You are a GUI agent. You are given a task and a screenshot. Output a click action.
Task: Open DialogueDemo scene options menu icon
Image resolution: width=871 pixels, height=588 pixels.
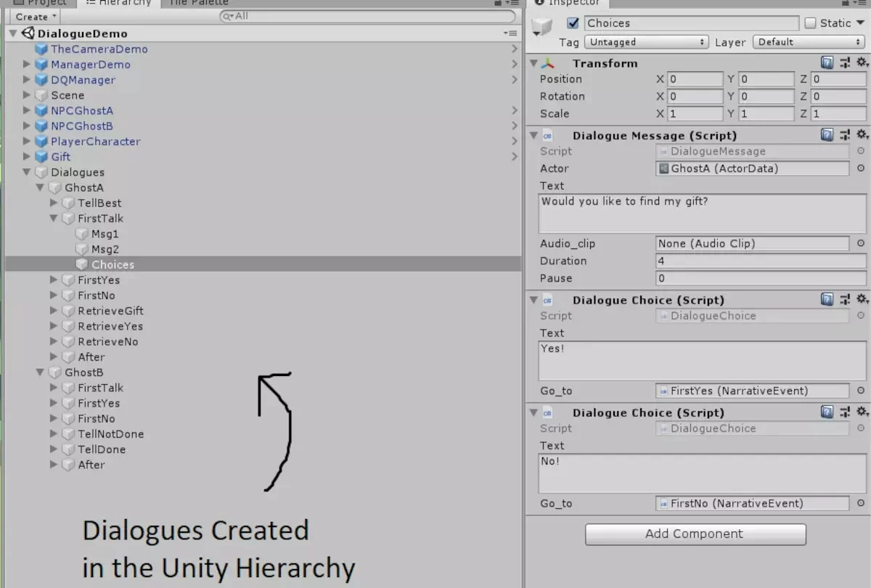point(510,33)
